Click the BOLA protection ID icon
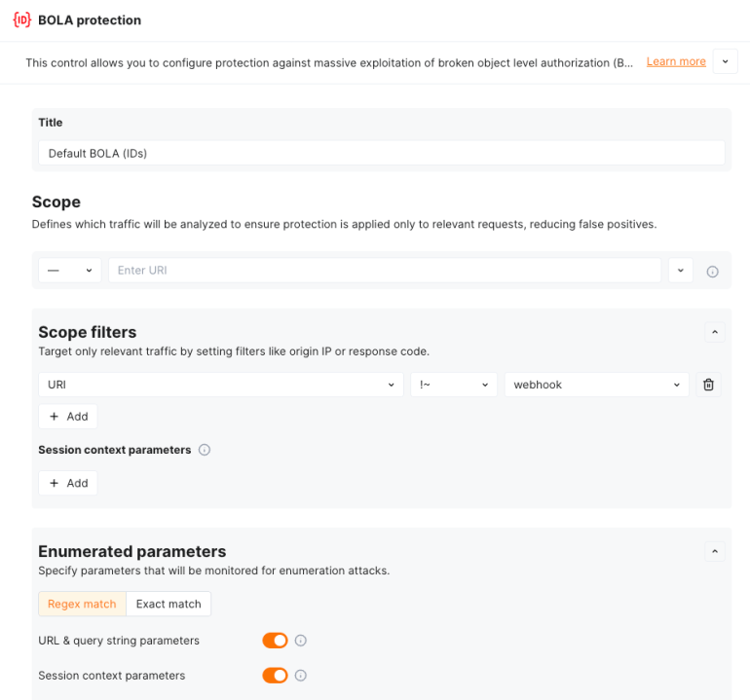Screen dimensions: 750x700 tap(21, 19)
